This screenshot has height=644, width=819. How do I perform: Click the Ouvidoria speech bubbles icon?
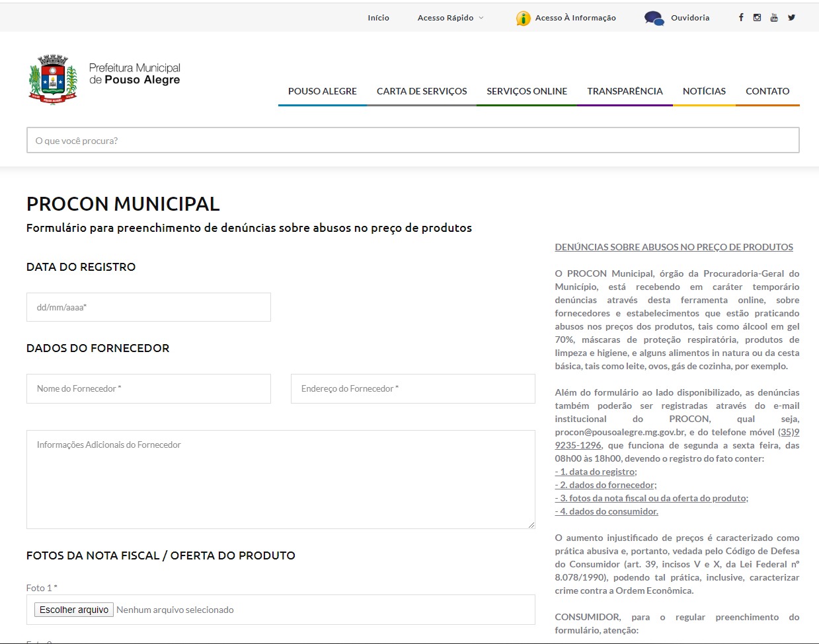pyautogui.click(x=654, y=18)
